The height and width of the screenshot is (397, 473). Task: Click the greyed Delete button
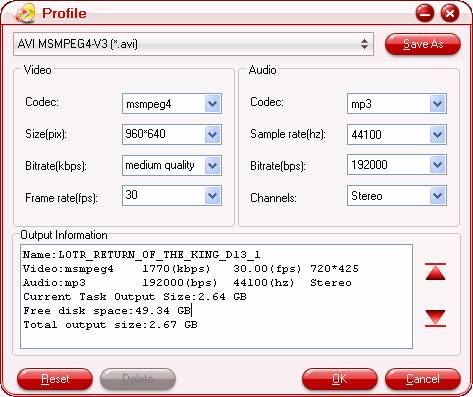click(138, 379)
